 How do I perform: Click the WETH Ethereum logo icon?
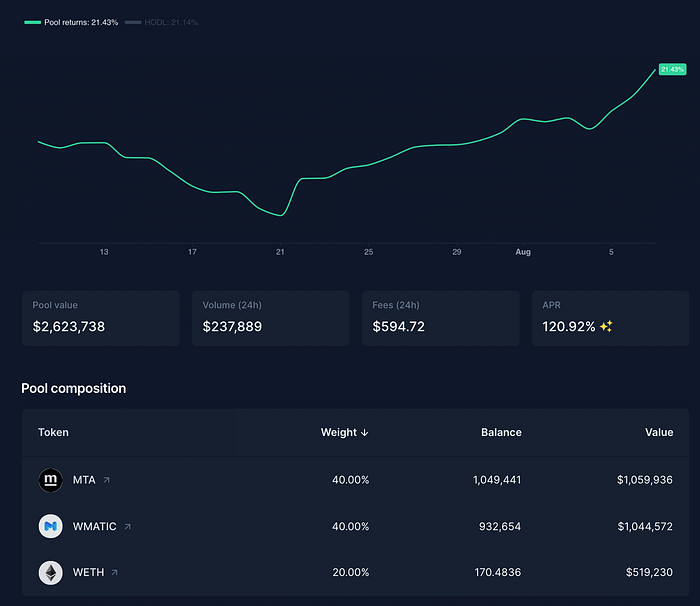(x=50, y=573)
